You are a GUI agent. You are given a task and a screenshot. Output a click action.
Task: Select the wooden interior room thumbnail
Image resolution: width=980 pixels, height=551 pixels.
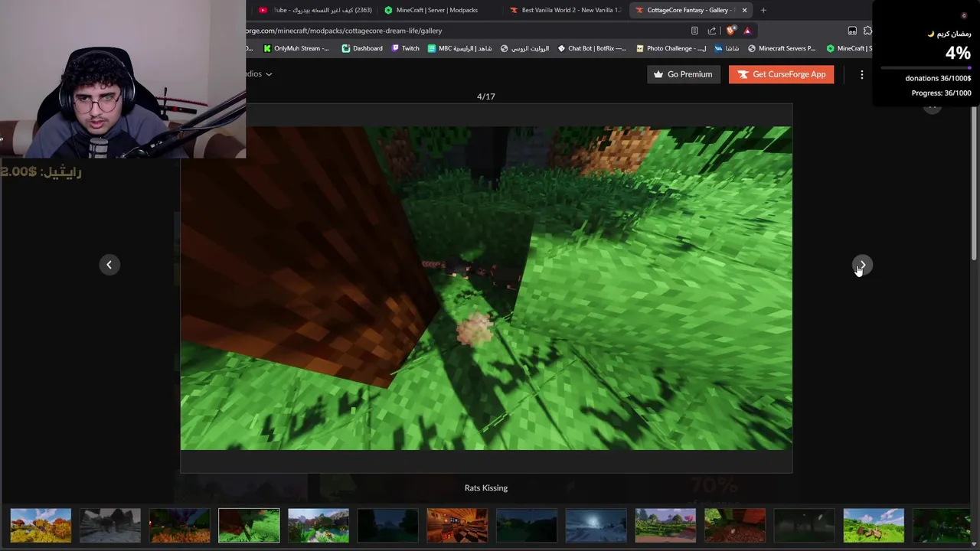[457, 526]
